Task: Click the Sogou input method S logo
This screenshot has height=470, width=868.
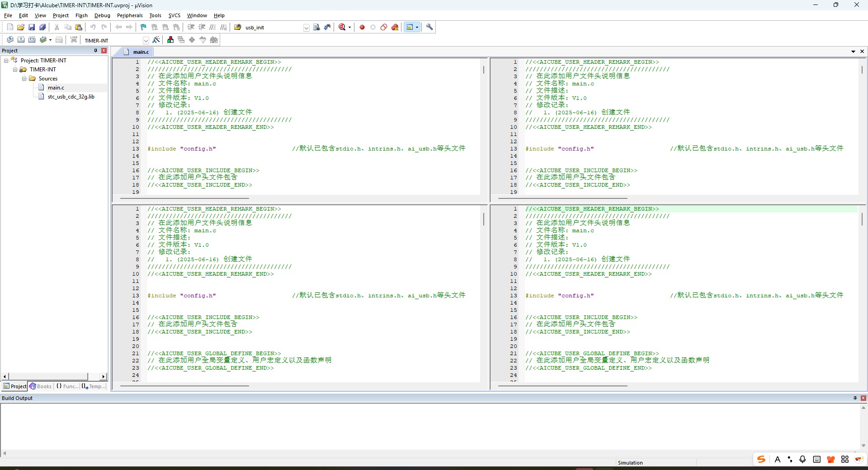Action: click(761, 459)
